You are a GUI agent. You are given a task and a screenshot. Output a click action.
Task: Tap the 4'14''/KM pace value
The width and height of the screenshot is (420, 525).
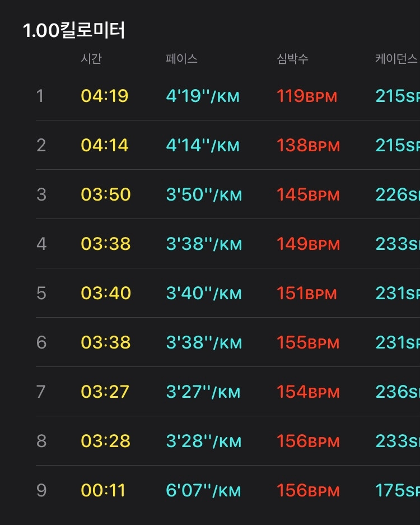[203, 145]
